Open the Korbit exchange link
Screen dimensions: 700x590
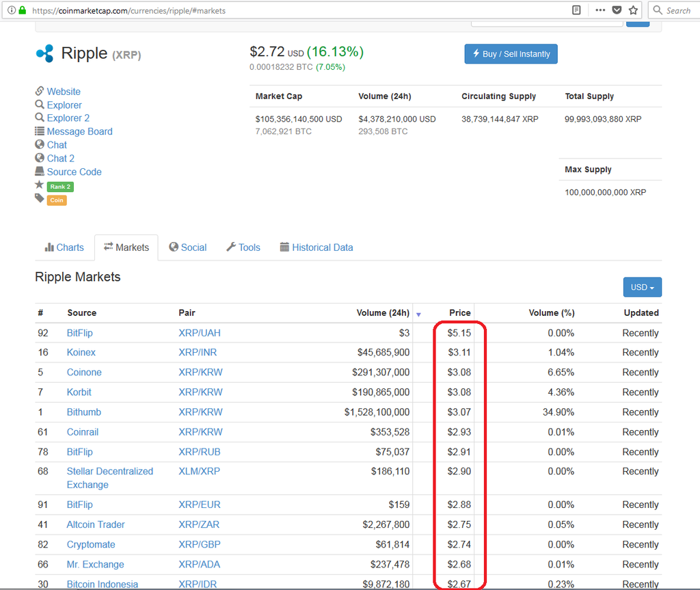pos(79,392)
